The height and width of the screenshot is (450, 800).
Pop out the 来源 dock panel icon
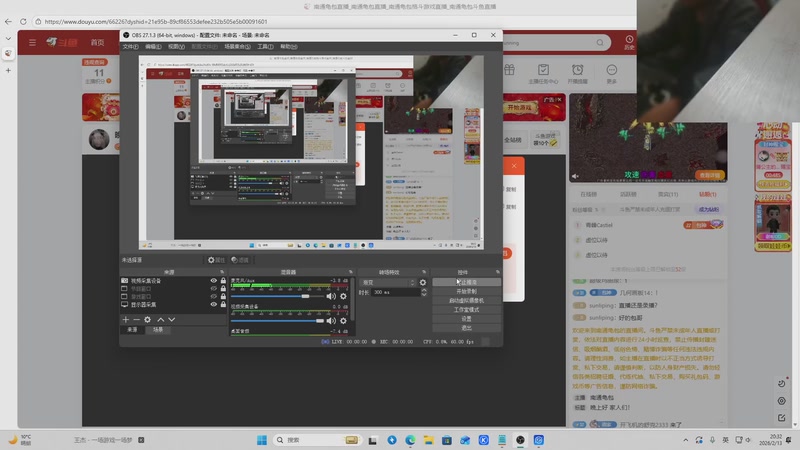[222, 272]
